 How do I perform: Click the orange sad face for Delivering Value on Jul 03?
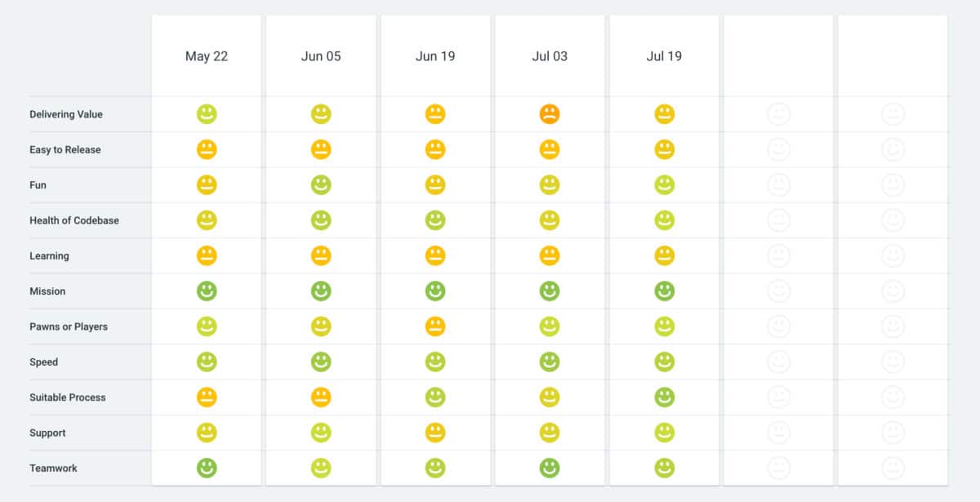tap(550, 114)
